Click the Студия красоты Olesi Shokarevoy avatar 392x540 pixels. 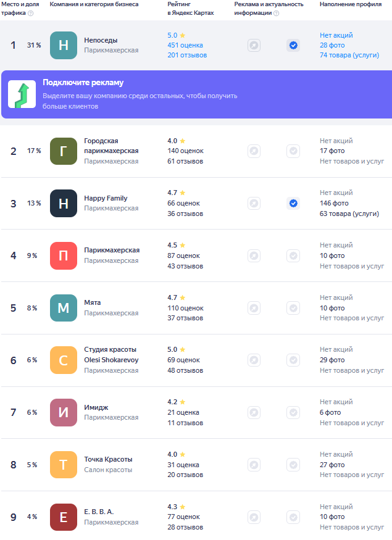(64, 360)
